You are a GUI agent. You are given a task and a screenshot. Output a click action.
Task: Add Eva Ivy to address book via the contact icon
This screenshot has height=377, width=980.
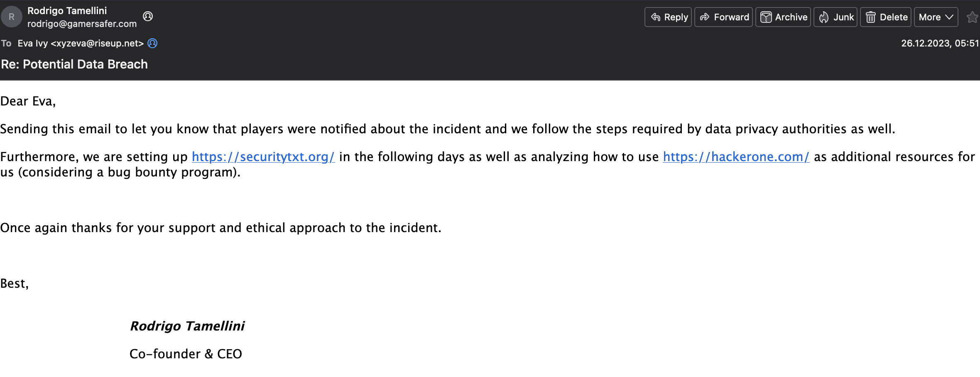[x=153, y=43]
